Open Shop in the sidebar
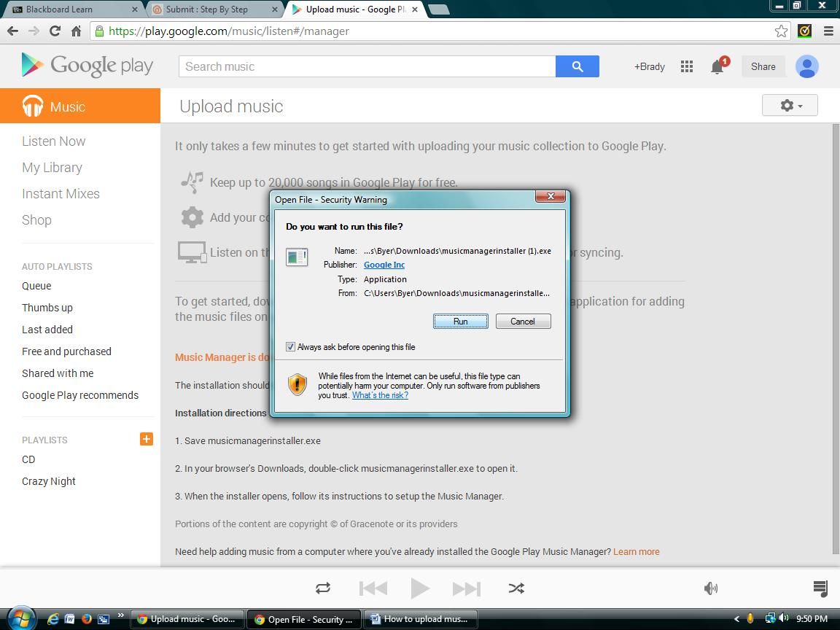The image size is (840, 630). [36, 220]
